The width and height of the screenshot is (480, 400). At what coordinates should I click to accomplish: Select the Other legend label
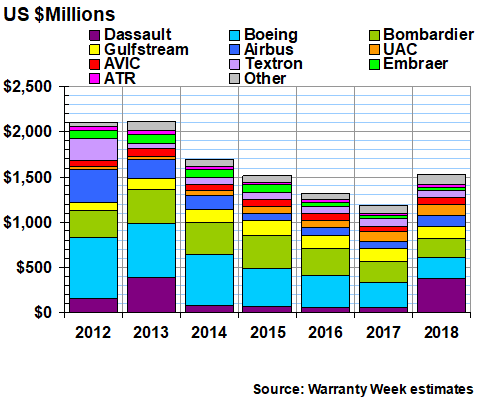pos(265,78)
